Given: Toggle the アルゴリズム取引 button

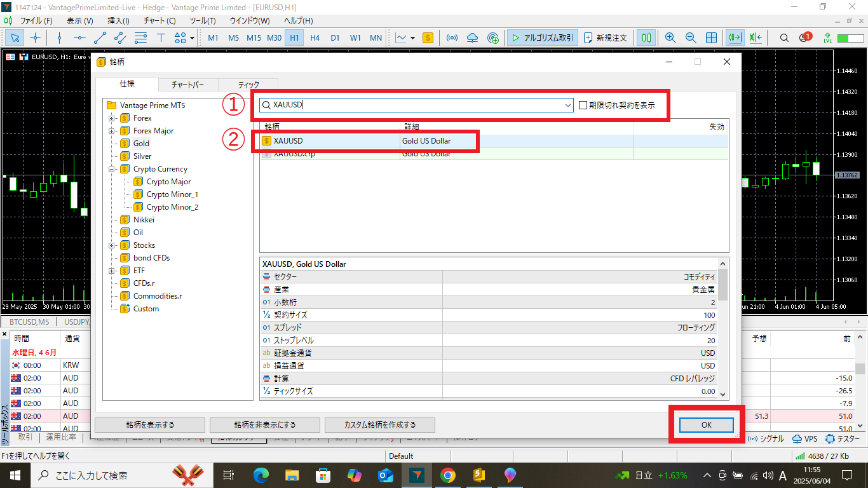Looking at the screenshot, I should pyautogui.click(x=543, y=37).
